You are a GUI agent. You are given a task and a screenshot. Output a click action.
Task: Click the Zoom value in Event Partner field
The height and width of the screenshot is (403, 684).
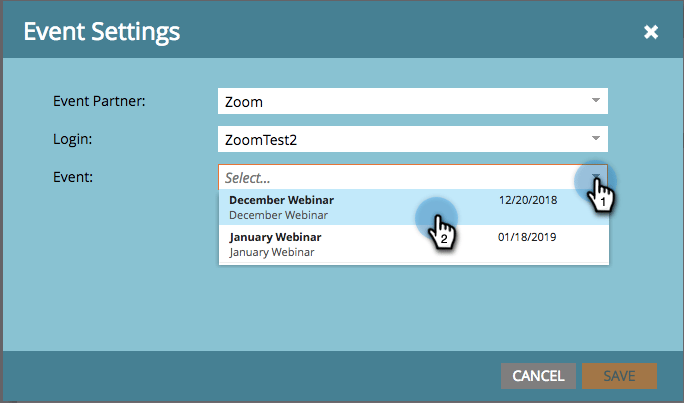point(244,102)
